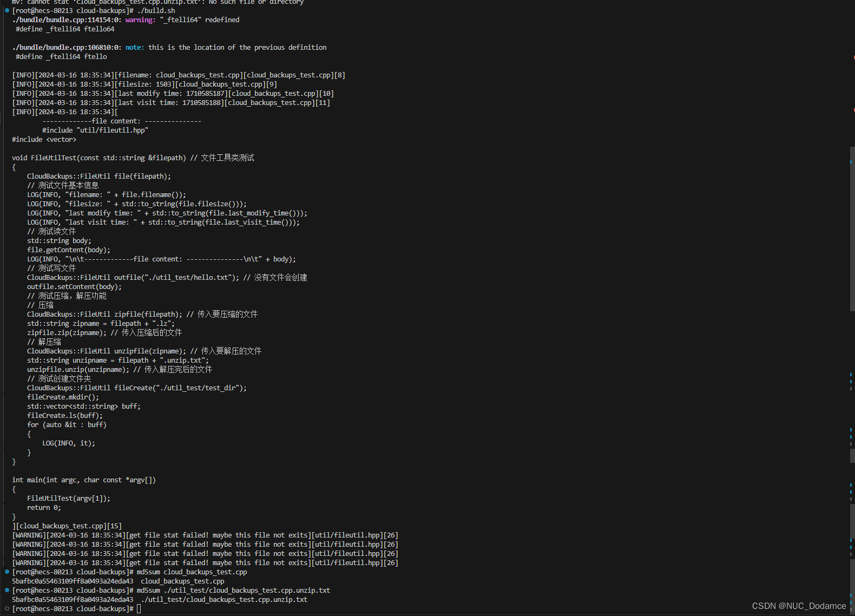The image size is (855, 616).
Task: Click the 'std::string unzipname = filepath' line
Action: pyautogui.click(x=118, y=360)
